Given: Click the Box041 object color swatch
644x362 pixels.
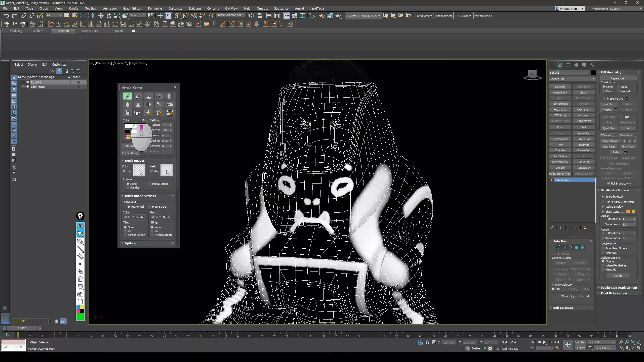Looking at the screenshot, I should tap(593, 73).
